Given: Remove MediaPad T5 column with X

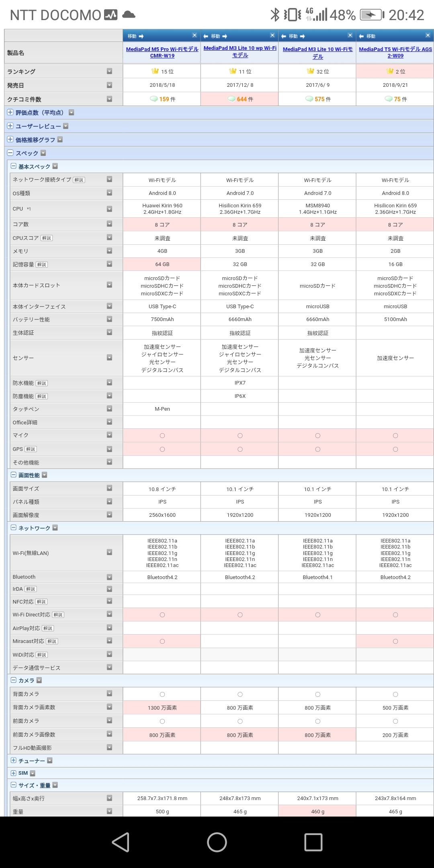Looking at the screenshot, I should point(428,35).
